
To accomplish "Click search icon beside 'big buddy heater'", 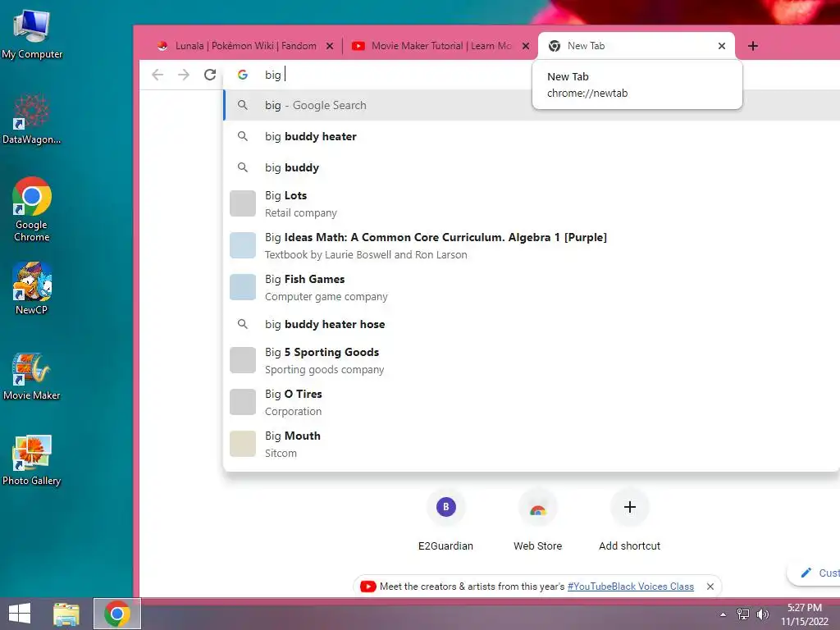I will (243, 136).
